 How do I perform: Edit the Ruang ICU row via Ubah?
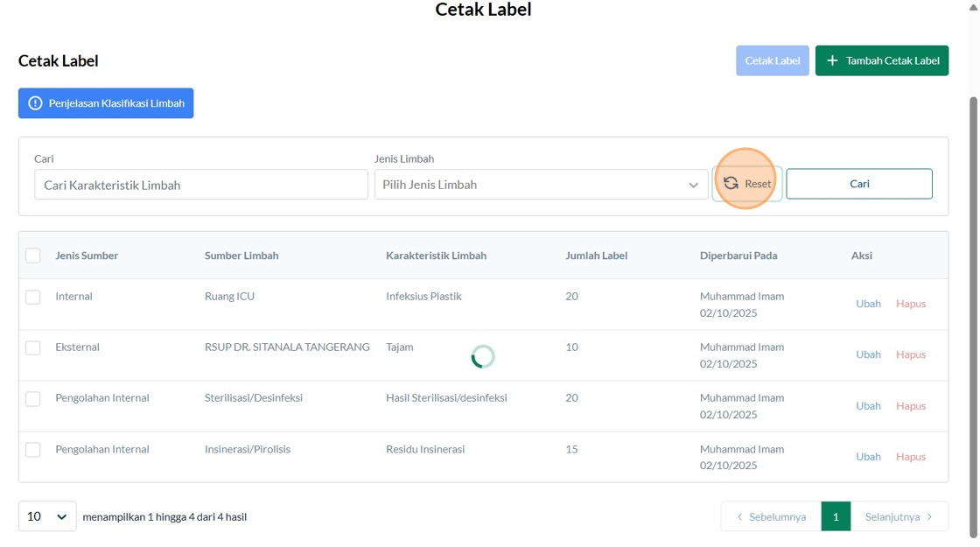click(868, 304)
